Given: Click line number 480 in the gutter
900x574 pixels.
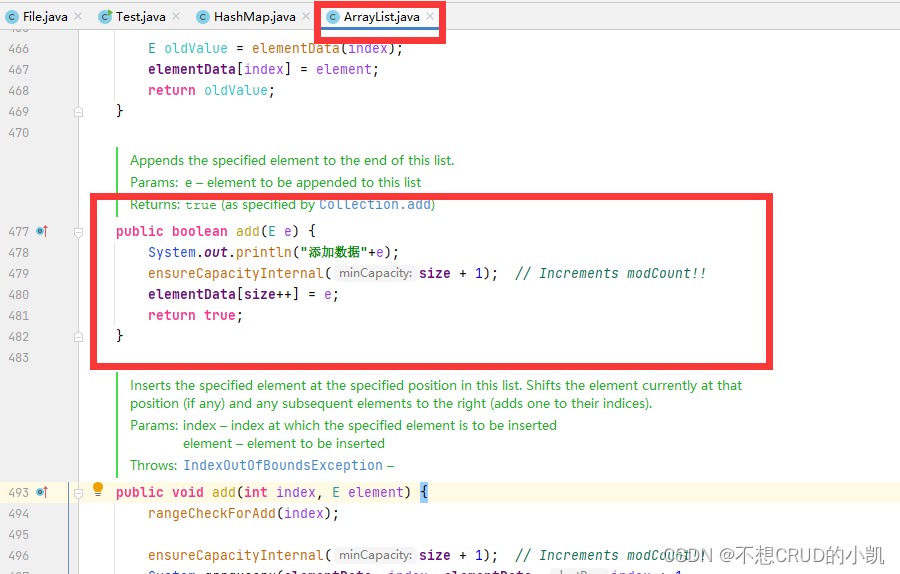Looking at the screenshot, I should 18,294.
